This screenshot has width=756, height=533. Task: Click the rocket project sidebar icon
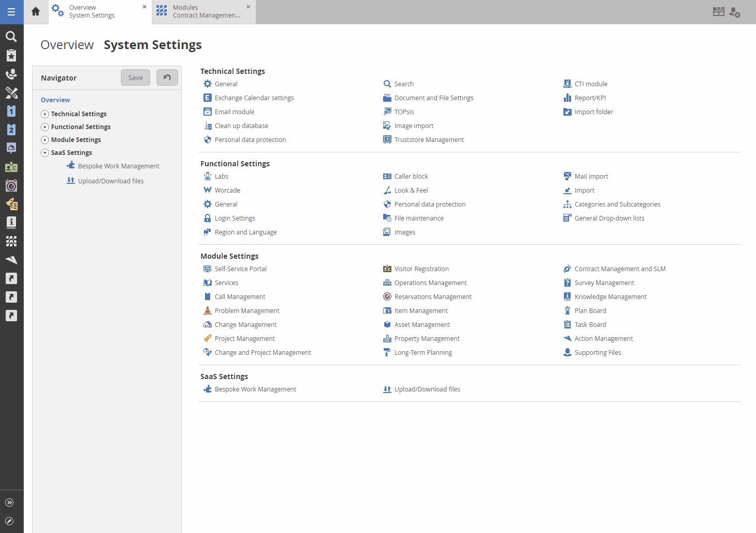(x=11, y=204)
